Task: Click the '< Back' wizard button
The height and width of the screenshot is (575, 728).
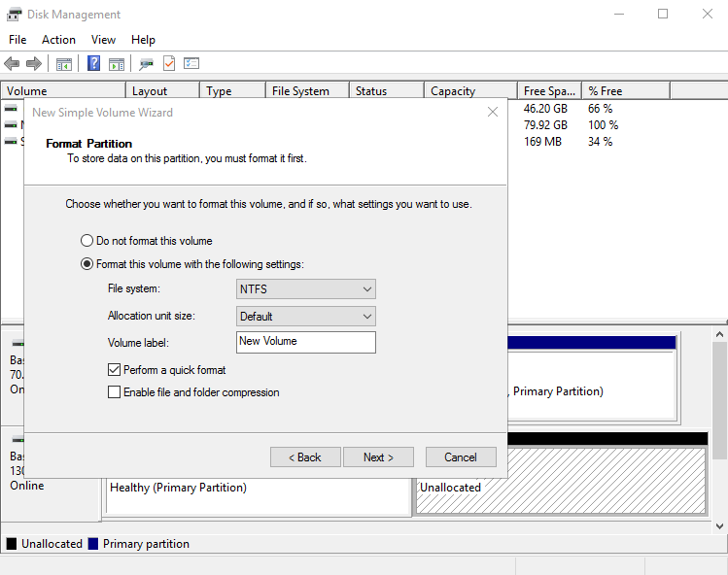Action: coord(305,457)
